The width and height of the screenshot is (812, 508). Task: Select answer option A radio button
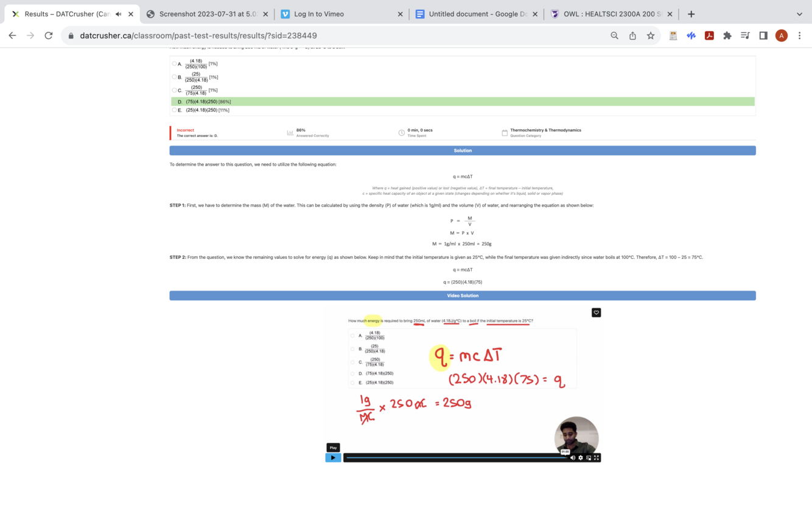(174, 63)
